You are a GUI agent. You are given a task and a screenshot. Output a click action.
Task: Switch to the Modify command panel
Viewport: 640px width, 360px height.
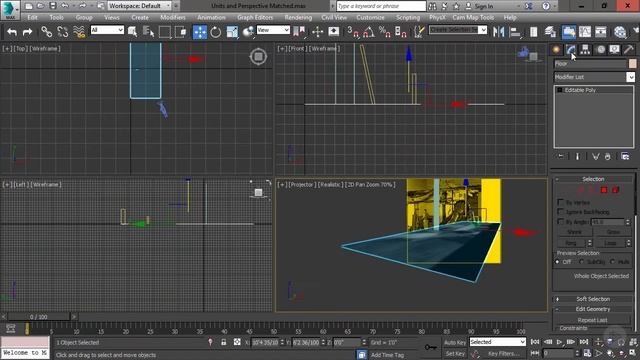pos(571,49)
